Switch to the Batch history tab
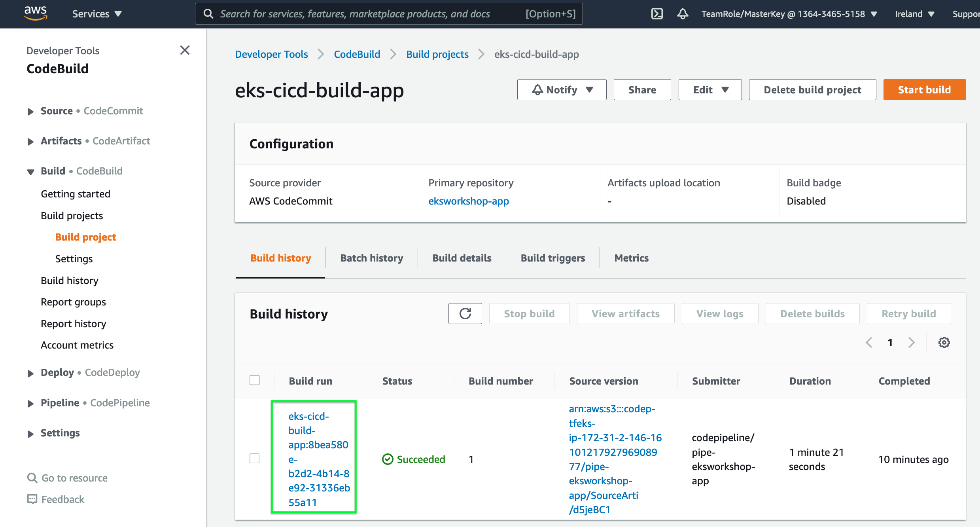 pyautogui.click(x=371, y=258)
